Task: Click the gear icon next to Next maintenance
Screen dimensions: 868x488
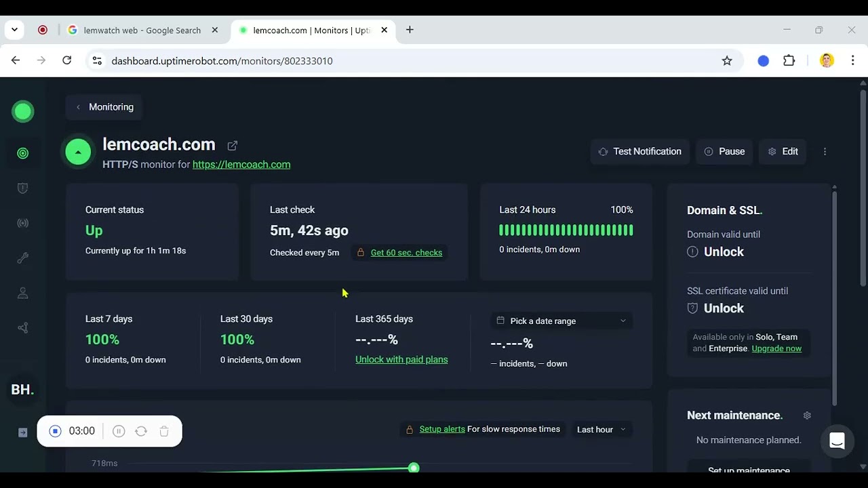Action: 807,415
